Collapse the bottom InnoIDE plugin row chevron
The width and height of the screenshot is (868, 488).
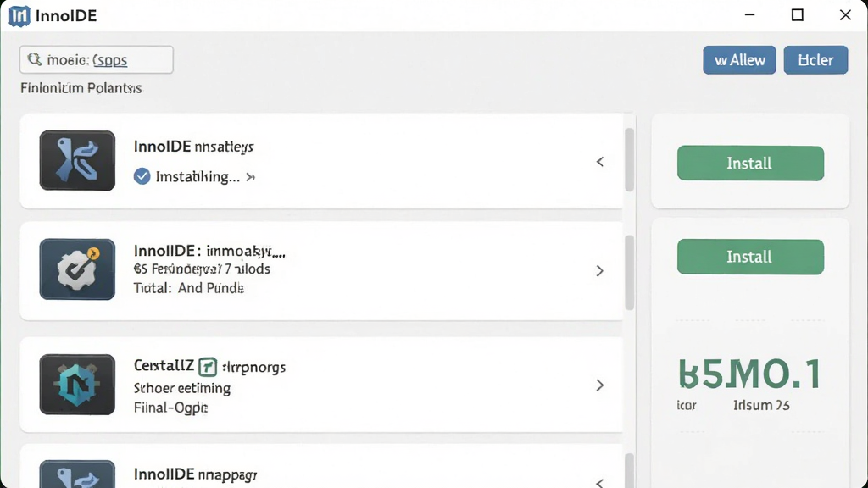coord(600,482)
